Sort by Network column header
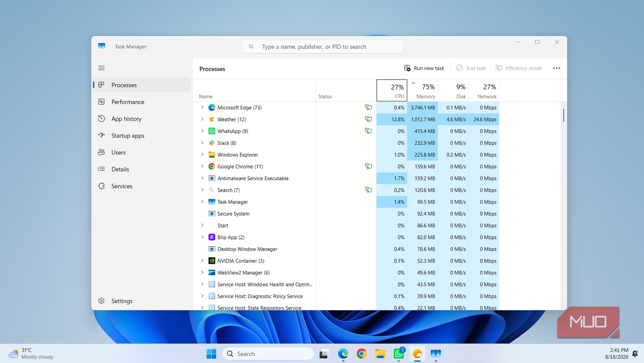This screenshot has width=644, height=363. tap(484, 91)
